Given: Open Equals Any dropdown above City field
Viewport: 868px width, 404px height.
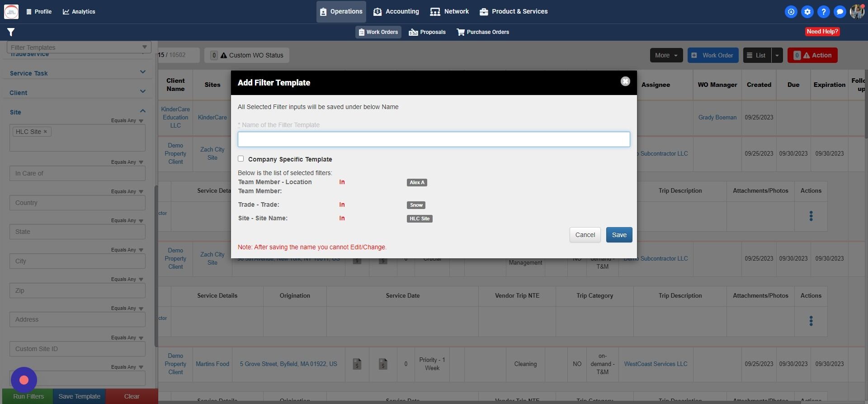Looking at the screenshot, I should click(x=127, y=250).
